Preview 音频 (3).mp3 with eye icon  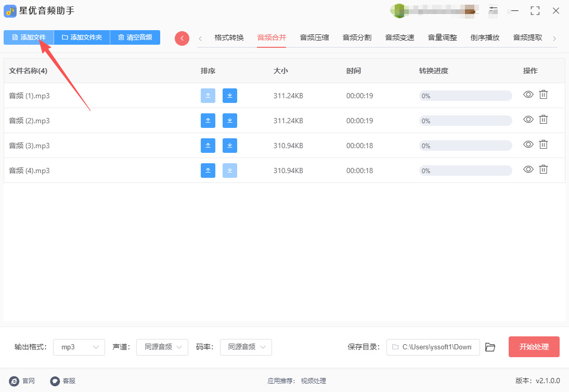coord(528,145)
